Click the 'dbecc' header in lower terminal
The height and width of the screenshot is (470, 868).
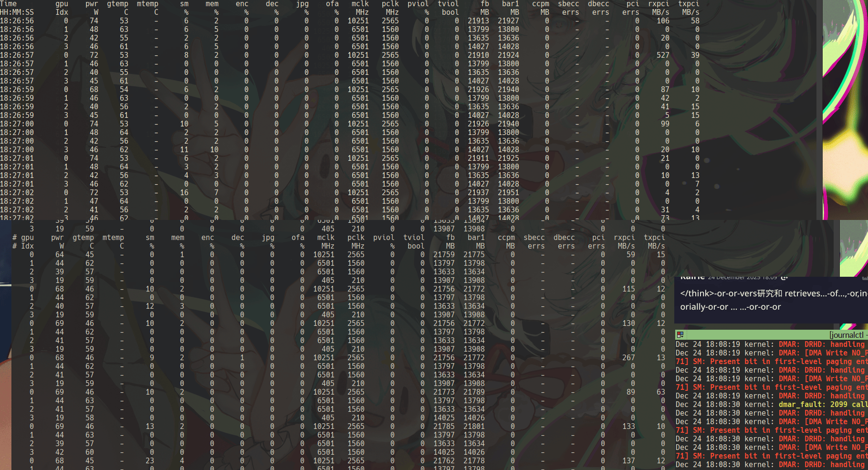point(564,238)
